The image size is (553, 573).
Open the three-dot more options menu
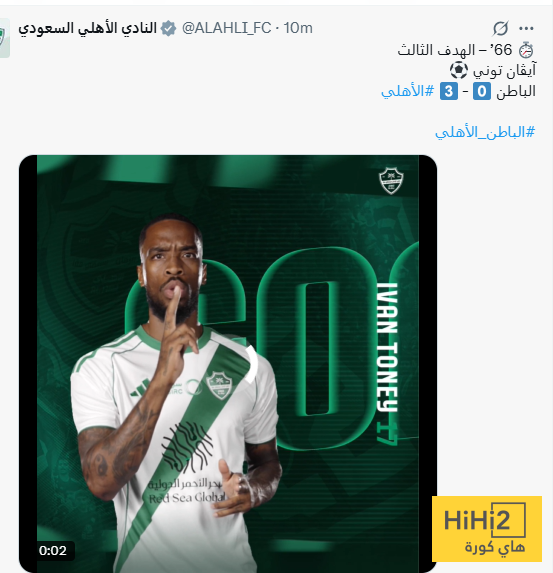click(526, 28)
